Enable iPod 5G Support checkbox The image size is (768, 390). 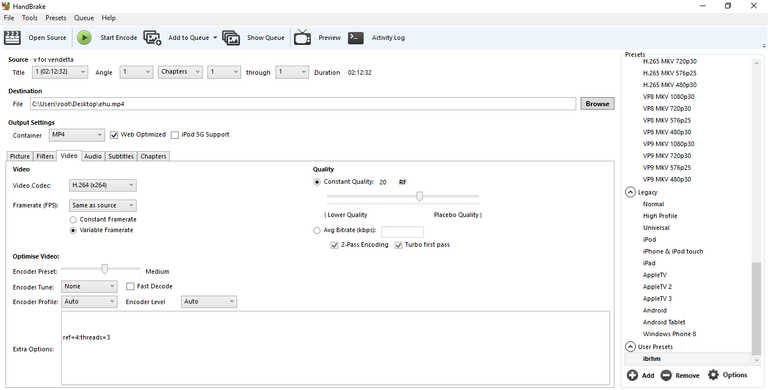175,135
